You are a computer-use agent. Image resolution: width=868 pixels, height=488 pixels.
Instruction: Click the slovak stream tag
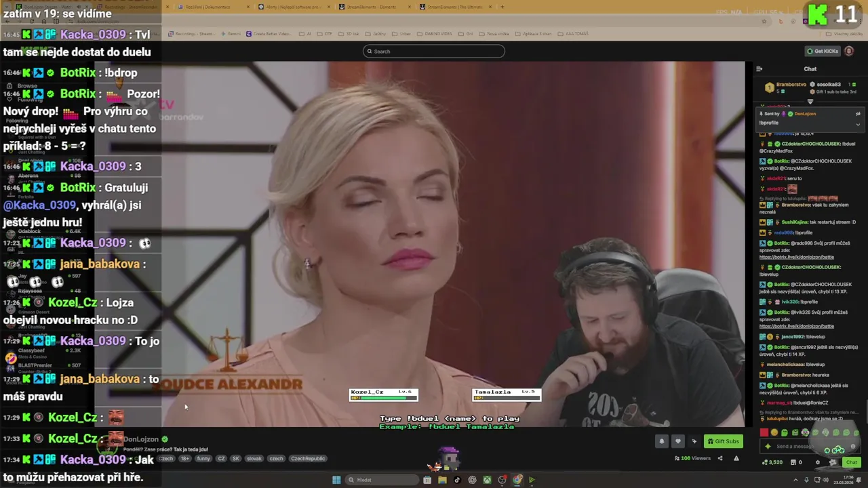254,459
